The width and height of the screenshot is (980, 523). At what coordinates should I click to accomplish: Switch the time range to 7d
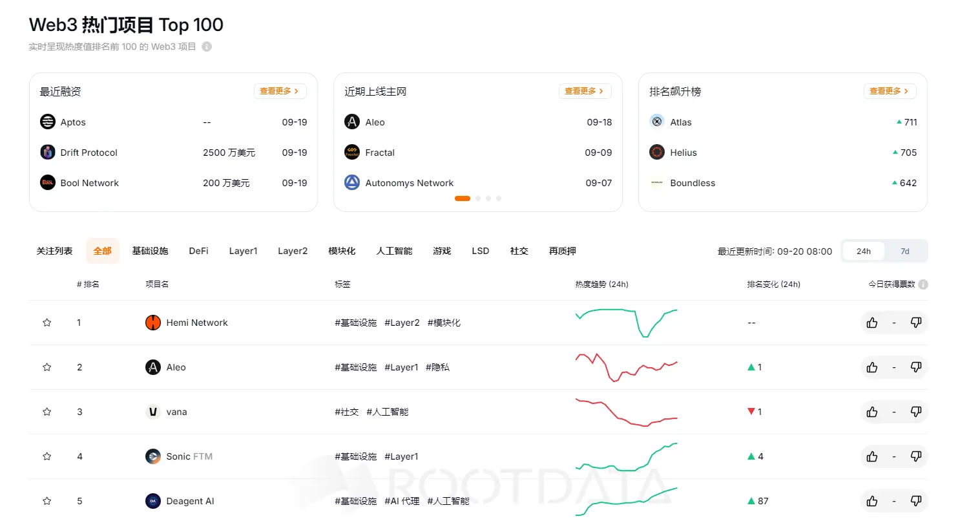click(x=905, y=251)
